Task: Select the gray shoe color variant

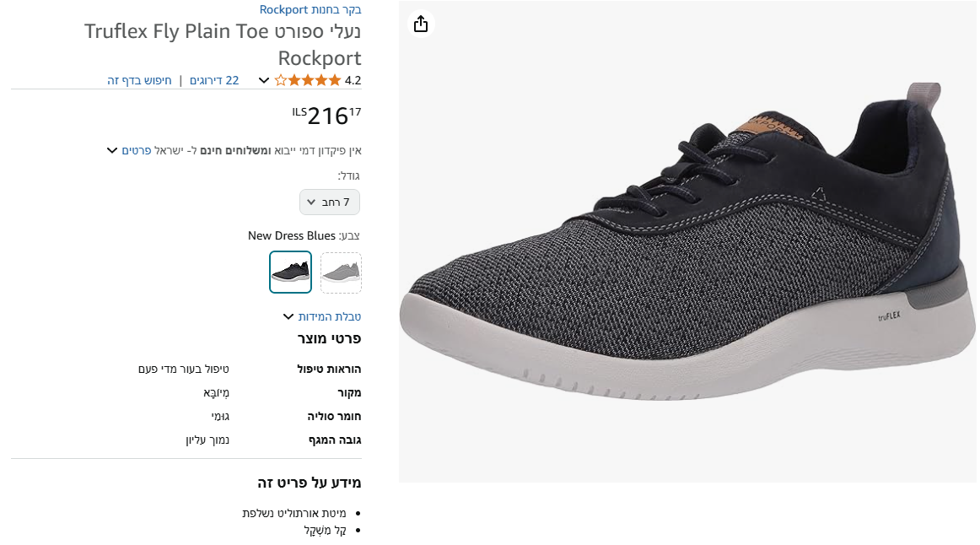Action: coord(341,272)
